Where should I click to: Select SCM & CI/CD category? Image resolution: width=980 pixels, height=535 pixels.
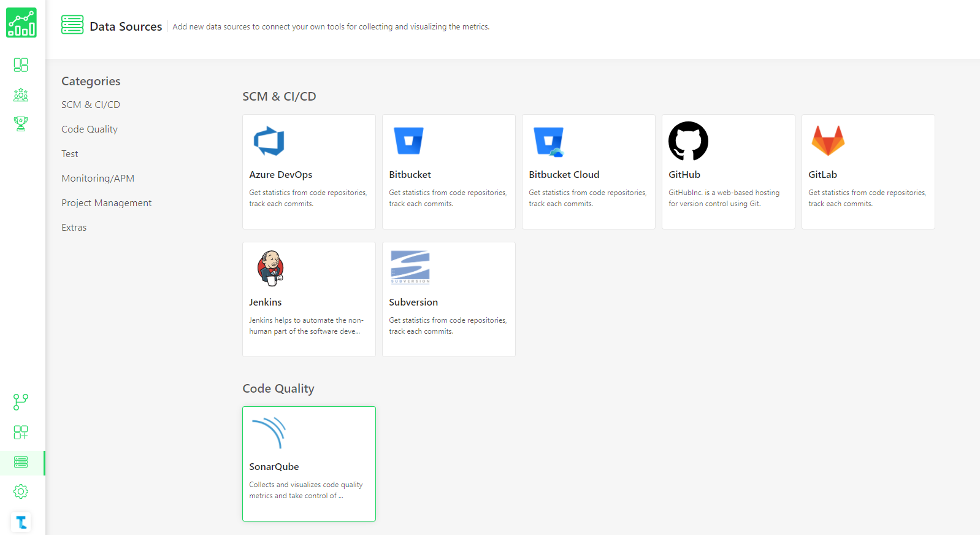coord(91,105)
